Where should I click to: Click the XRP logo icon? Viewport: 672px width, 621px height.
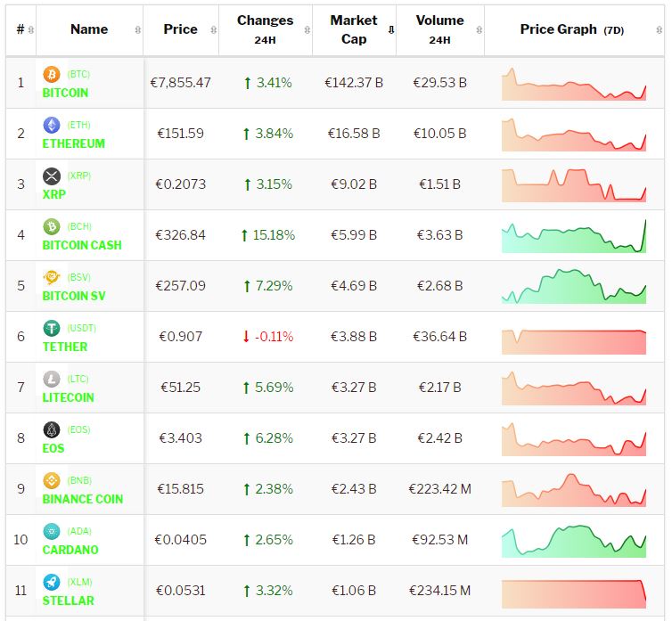tap(52, 176)
